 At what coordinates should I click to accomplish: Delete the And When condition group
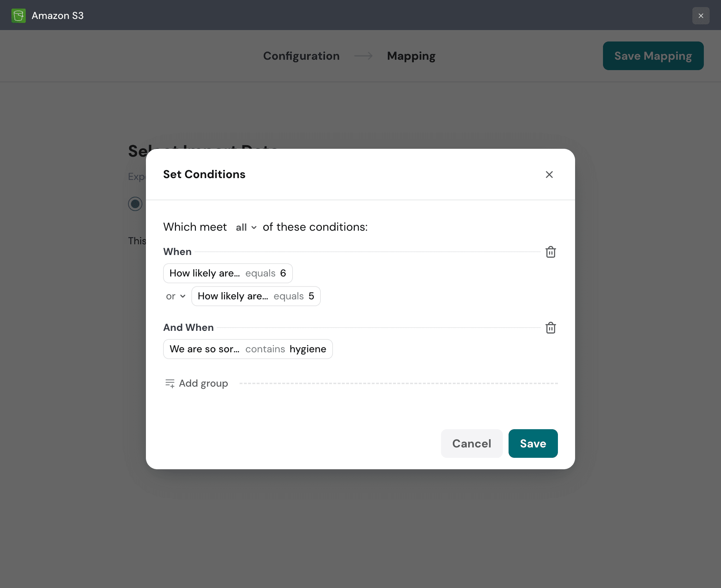point(550,328)
